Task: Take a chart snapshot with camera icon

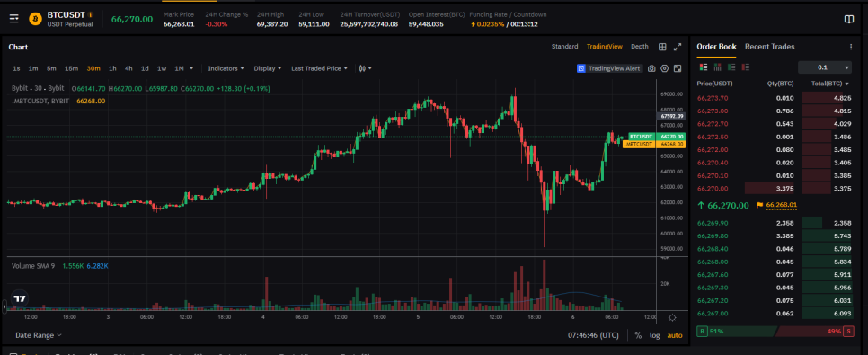Action: point(651,68)
